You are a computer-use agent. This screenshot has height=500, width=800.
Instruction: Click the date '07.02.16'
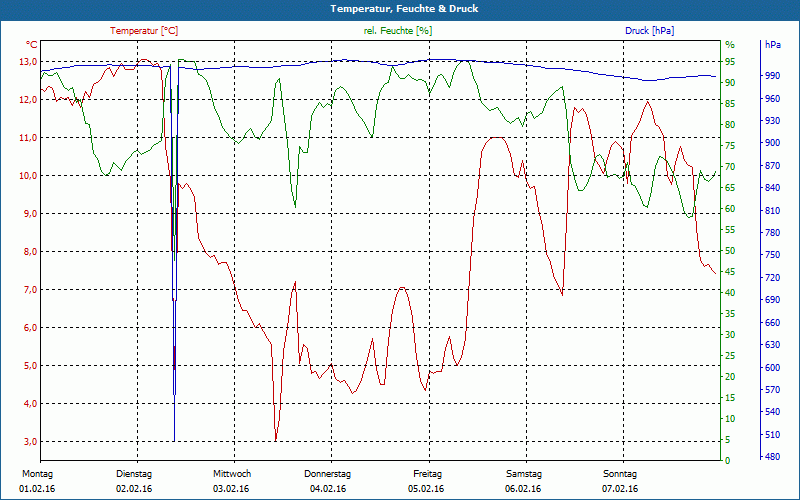pos(620,489)
